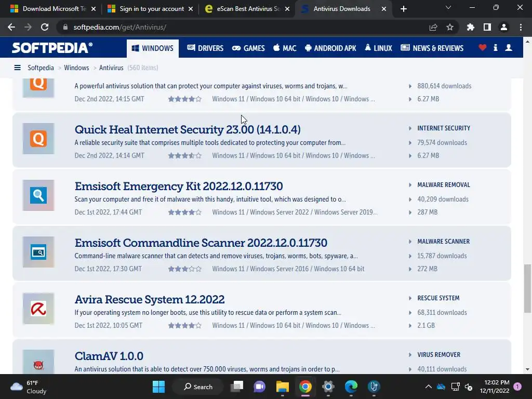
Task: Click Windows breadcrumb link
Action: click(76, 68)
